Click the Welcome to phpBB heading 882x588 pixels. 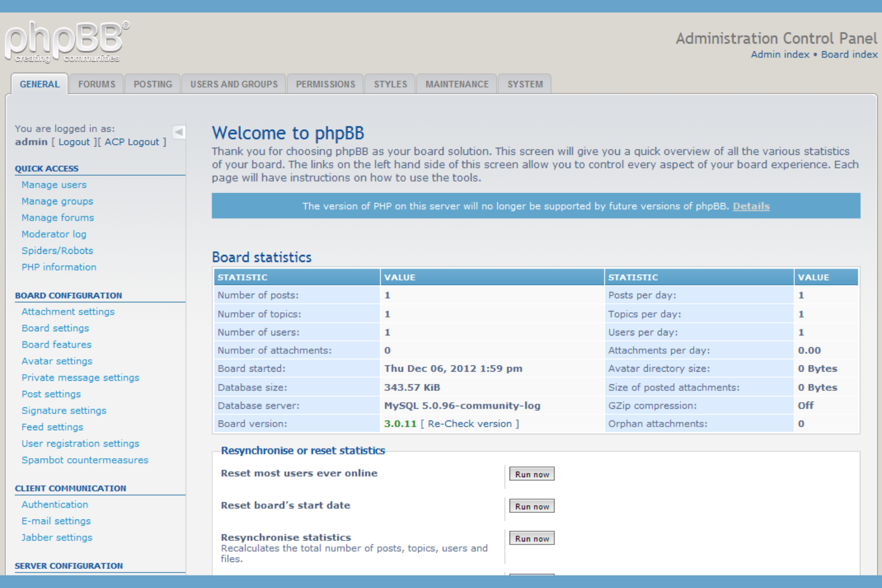pyautogui.click(x=288, y=133)
